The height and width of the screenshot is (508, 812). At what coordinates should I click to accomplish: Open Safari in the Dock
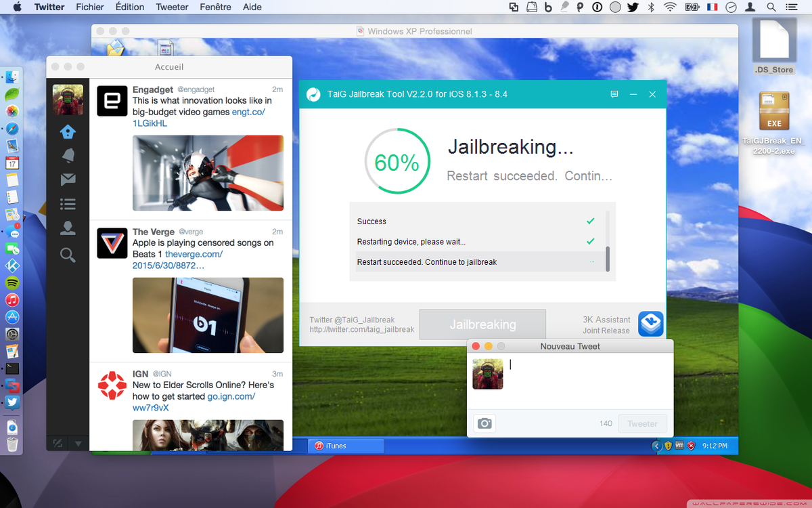tap(12, 128)
